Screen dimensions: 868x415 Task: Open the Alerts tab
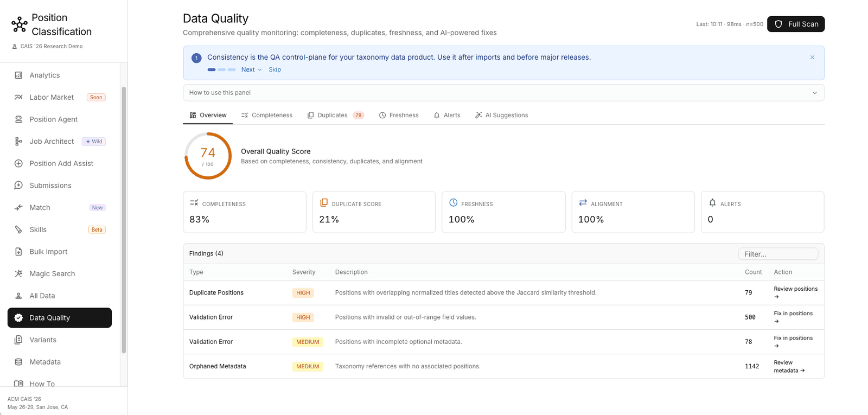pos(447,115)
